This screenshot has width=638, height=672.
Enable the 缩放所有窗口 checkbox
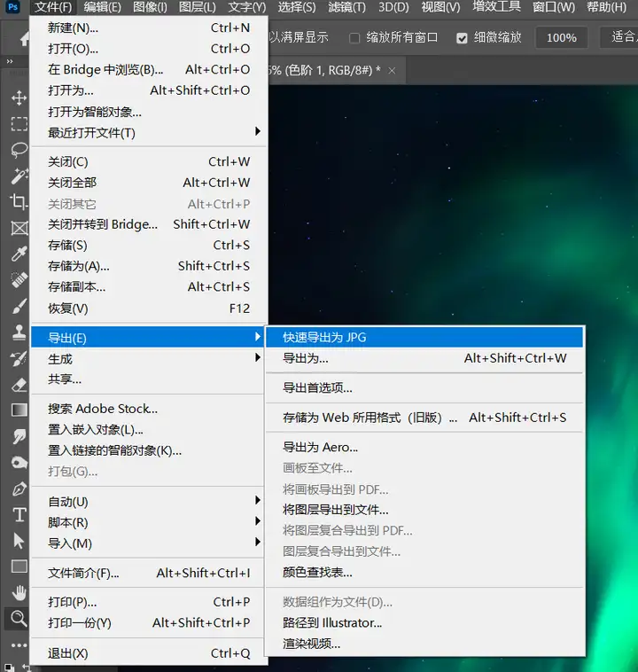point(354,38)
